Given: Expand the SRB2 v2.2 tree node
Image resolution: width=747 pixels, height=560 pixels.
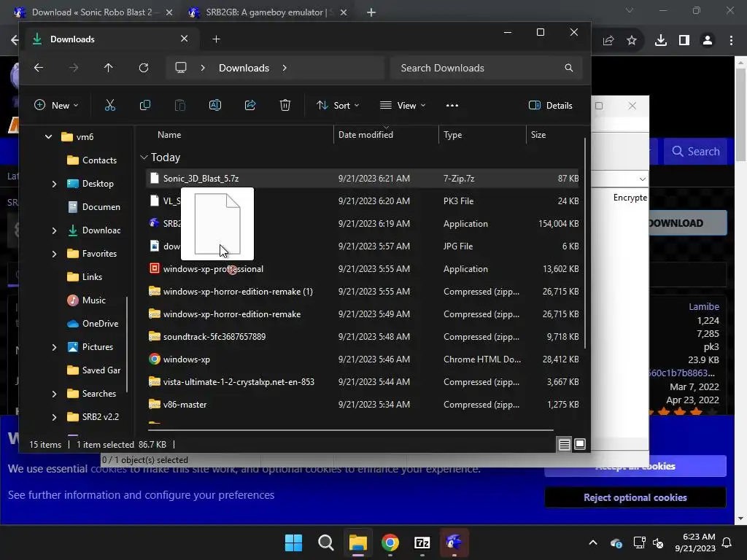Looking at the screenshot, I should coord(54,417).
